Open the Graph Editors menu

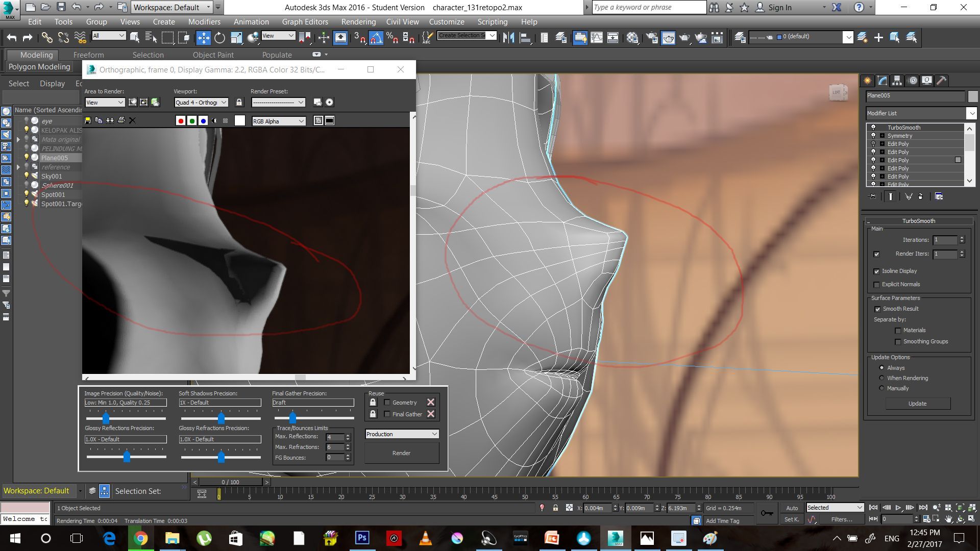pyautogui.click(x=305, y=22)
